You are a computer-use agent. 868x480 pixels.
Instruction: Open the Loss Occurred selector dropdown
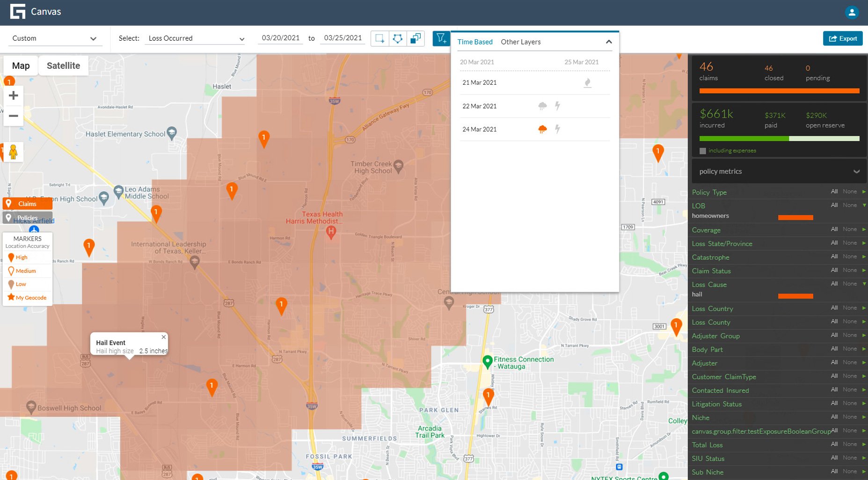195,38
